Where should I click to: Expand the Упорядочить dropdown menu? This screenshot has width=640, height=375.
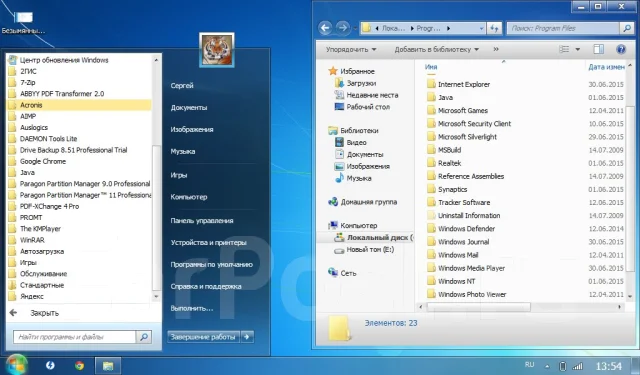351,49
